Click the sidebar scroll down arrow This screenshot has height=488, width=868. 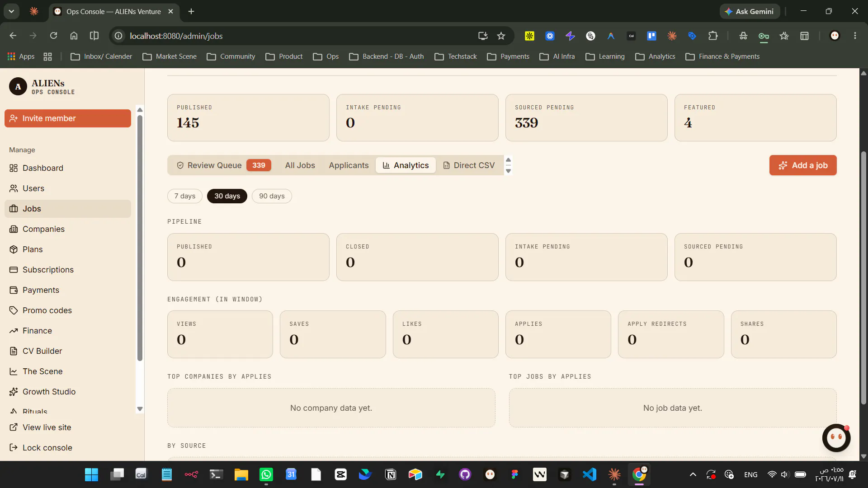(x=140, y=409)
